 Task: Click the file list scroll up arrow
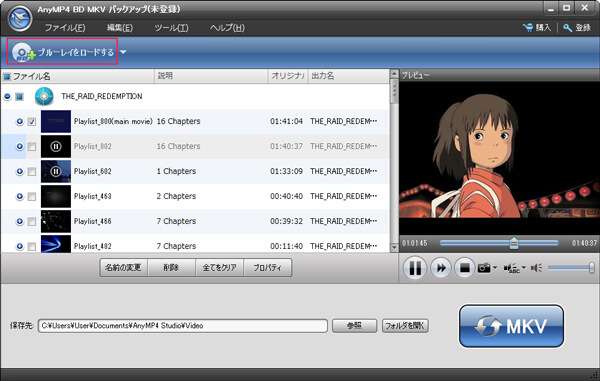394,75
